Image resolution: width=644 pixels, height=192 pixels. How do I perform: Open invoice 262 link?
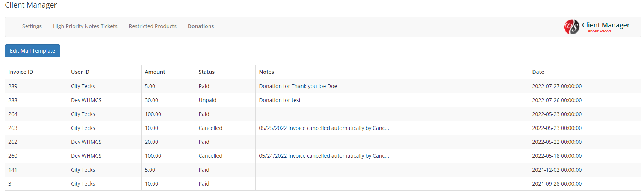point(13,142)
